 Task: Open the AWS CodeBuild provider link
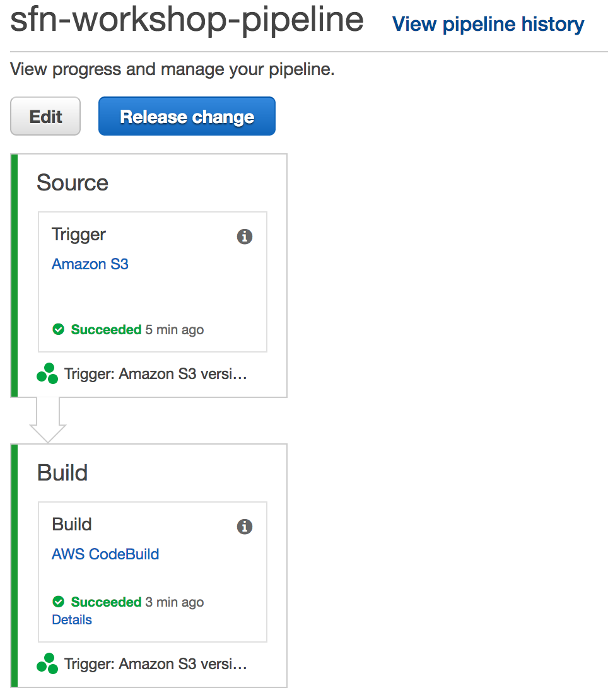pyautogui.click(x=105, y=554)
